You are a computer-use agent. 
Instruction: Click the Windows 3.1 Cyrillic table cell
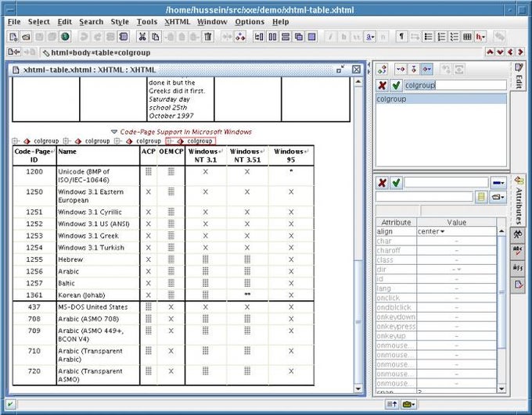[x=98, y=213]
